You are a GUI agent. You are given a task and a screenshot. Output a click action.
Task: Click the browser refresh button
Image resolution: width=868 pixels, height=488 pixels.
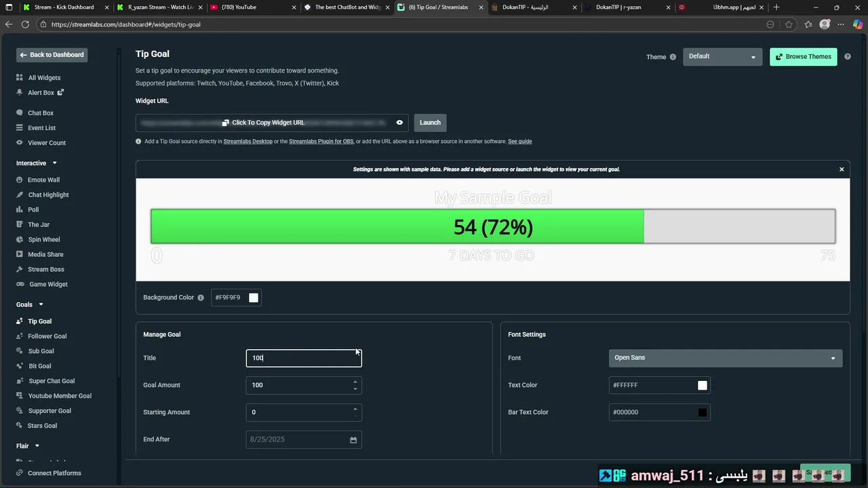pyautogui.click(x=25, y=24)
